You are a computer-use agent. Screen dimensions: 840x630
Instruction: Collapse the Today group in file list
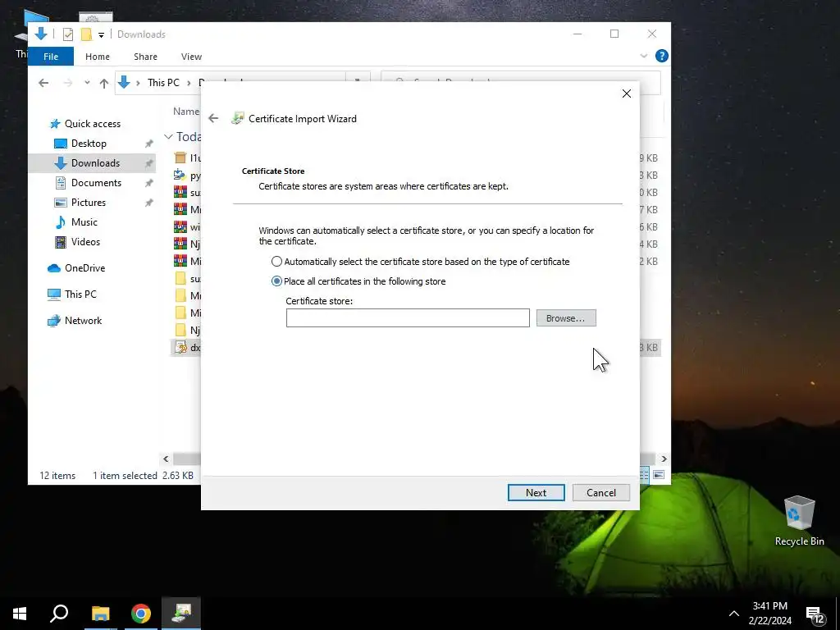point(168,137)
